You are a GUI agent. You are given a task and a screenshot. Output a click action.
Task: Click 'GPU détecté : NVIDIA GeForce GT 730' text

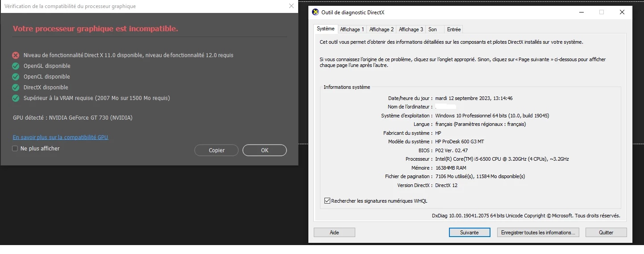tap(73, 118)
